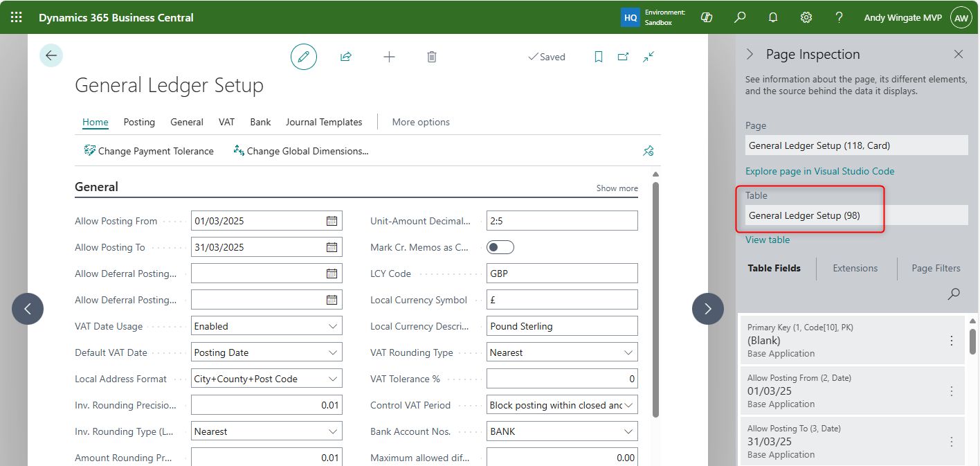Click the bookmark icon
The width and height of the screenshot is (980, 466).
(599, 57)
